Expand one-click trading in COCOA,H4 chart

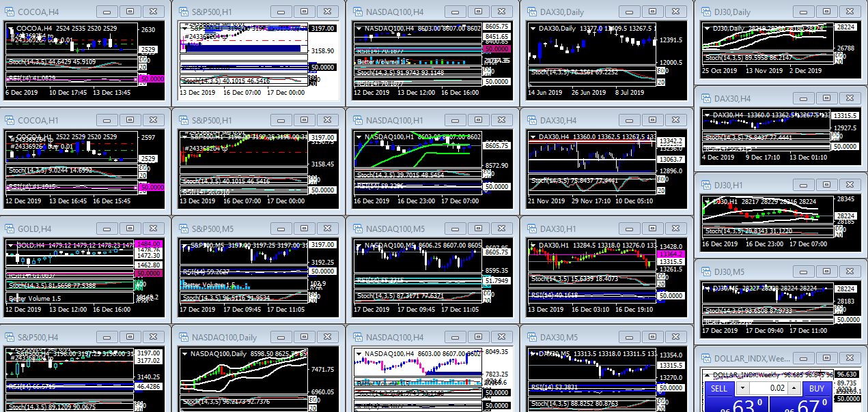[10, 28]
